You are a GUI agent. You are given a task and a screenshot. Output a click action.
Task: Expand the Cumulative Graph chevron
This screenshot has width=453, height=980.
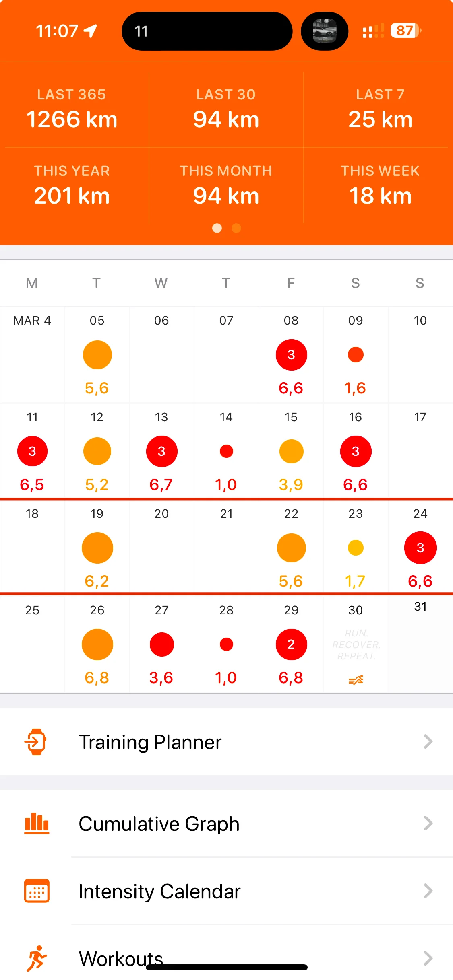click(x=428, y=823)
